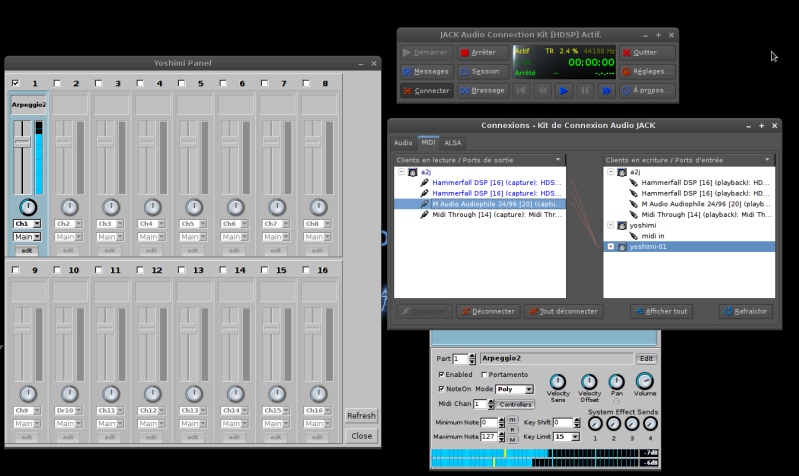
Task: Click the Controllers button
Action: (x=515, y=405)
